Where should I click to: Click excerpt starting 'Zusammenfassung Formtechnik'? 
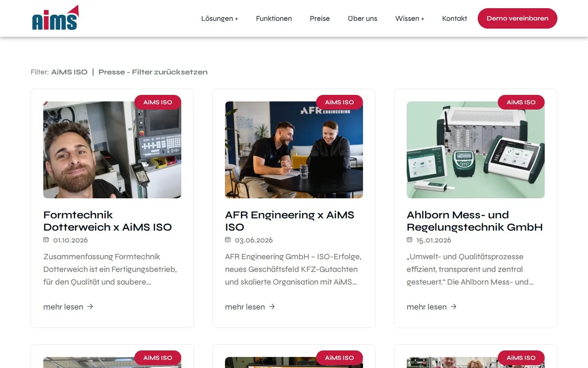pos(110,269)
